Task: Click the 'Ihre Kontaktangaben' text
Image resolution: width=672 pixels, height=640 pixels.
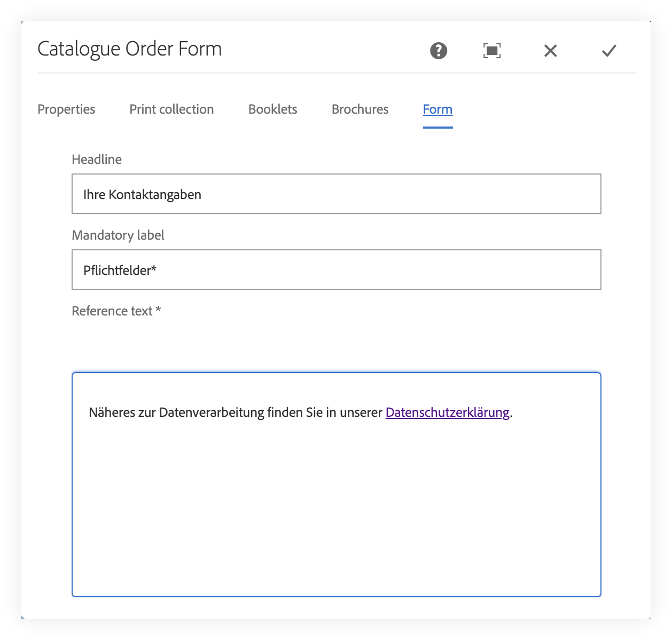Action: coord(142,195)
